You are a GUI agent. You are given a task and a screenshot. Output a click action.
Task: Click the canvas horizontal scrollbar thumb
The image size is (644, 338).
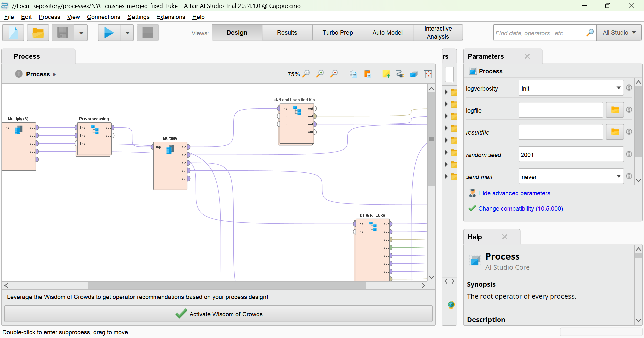(x=227, y=286)
